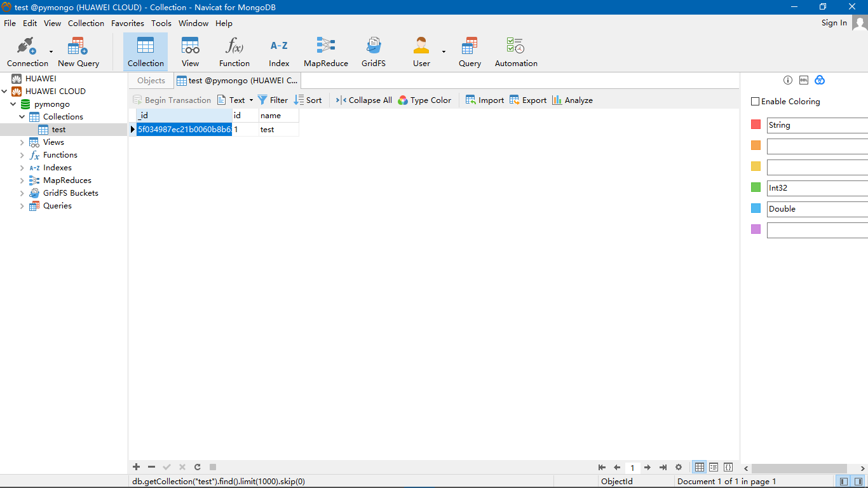This screenshot has width=868, height=488.
Task: Collapse the pymongo database node
Action: tap(13, 104)
